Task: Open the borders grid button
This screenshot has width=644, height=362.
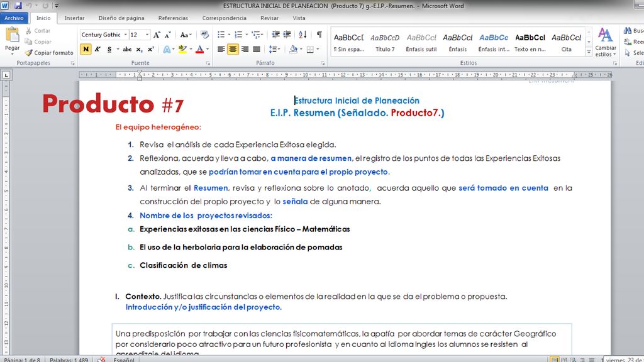Action: (310, 49)
